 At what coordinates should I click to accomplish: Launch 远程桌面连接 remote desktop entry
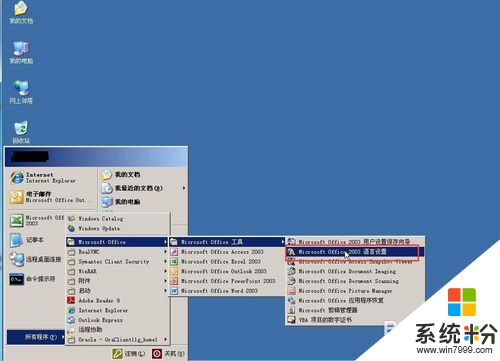coord(36,259)
